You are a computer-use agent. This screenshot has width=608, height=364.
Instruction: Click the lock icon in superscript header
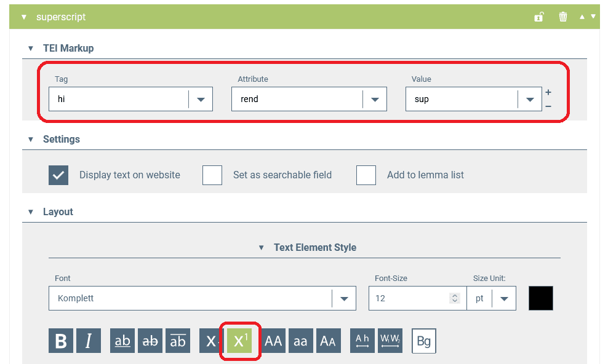click(x=539, y=17)
